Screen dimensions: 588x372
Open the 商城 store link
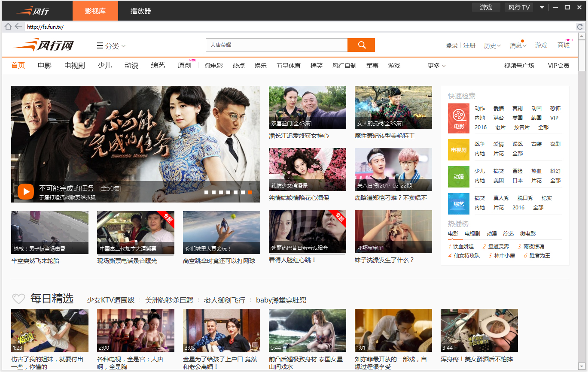(x=564, y=45)
